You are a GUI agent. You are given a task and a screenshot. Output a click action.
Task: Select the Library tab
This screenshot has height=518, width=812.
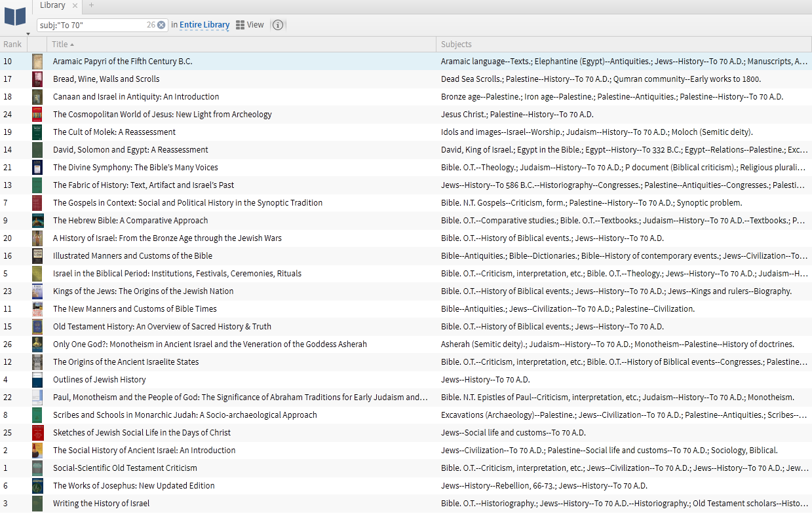(52, 5)
